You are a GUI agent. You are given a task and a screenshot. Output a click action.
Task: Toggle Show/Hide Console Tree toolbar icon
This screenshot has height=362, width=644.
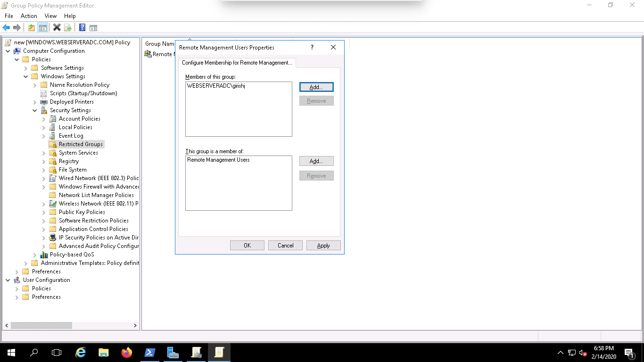[43, 28]
